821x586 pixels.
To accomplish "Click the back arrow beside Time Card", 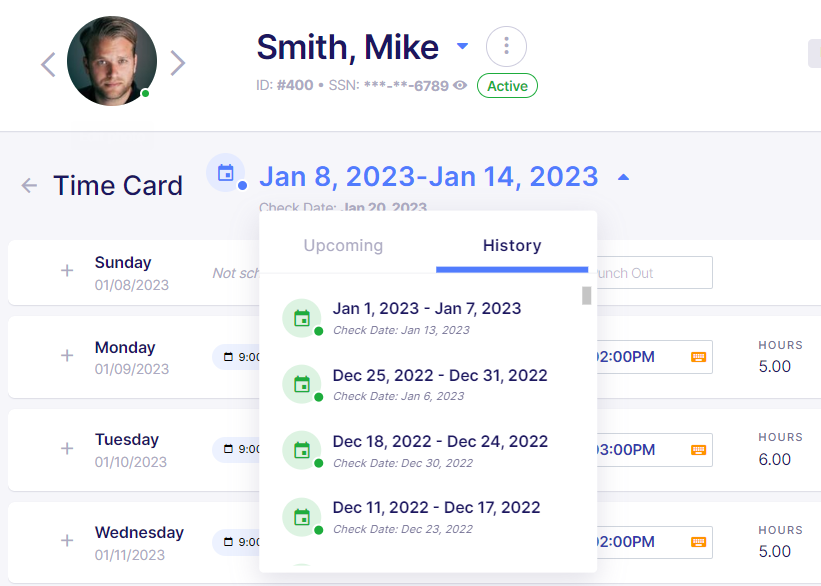I will click(29, 185).
